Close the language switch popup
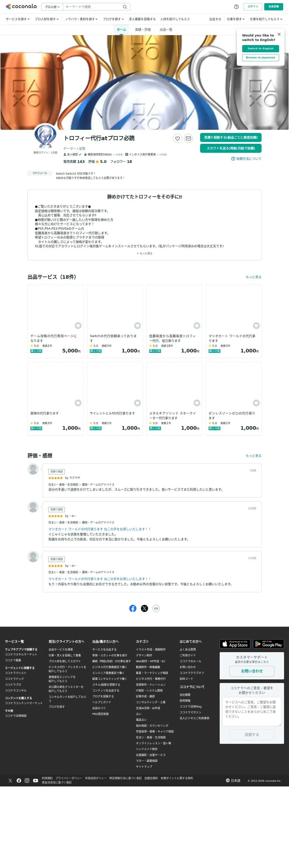The image size is (289, 868). tap(279, 34)
